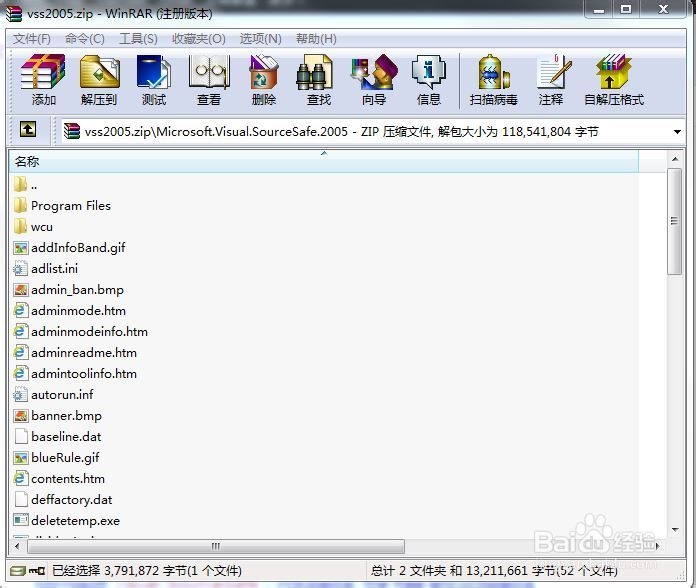This screenshot has height=588, width=696.
Task: Click the 注释 (Comment) toolbar icon
Action: pos(553,71)
